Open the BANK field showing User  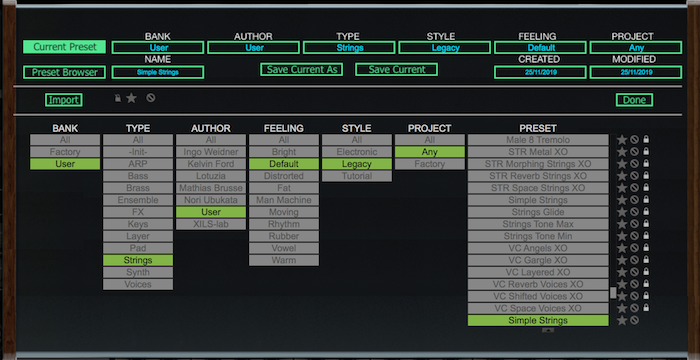point(158,47)
